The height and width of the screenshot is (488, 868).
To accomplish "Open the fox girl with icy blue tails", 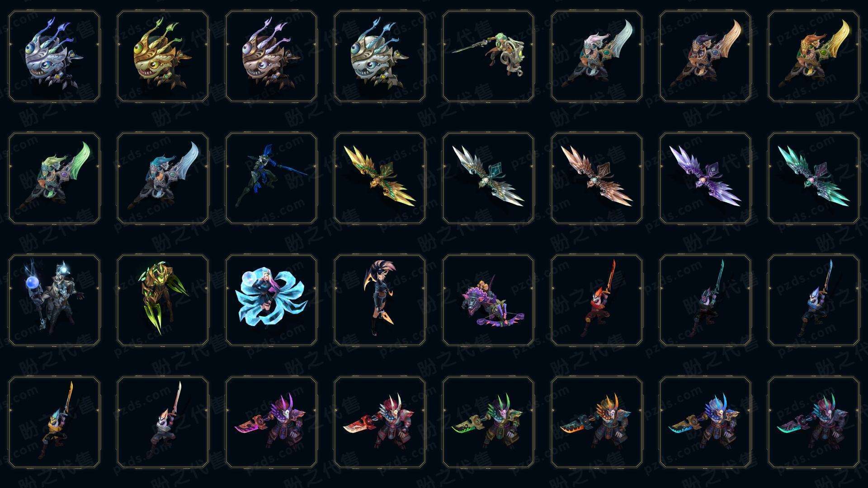I will coord(271,300).
